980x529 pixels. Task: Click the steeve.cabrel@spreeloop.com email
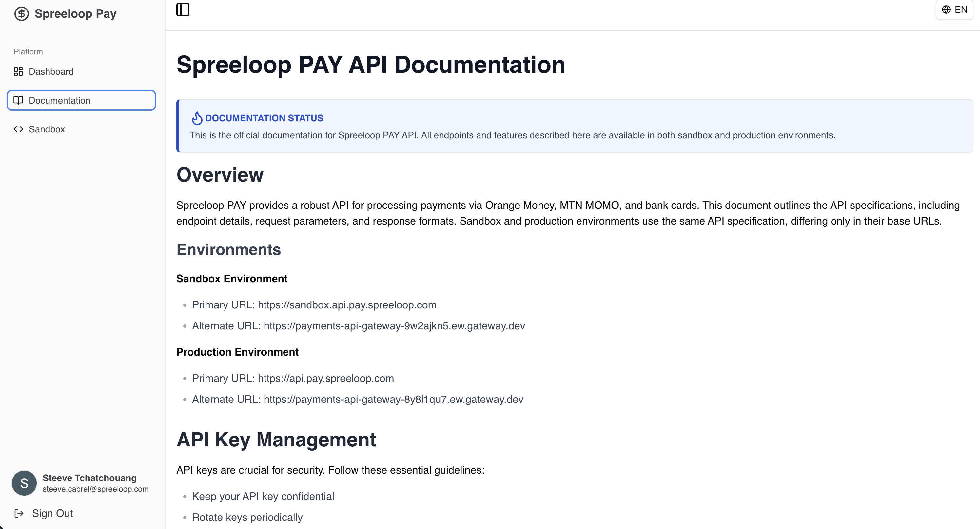coord(95,489)
